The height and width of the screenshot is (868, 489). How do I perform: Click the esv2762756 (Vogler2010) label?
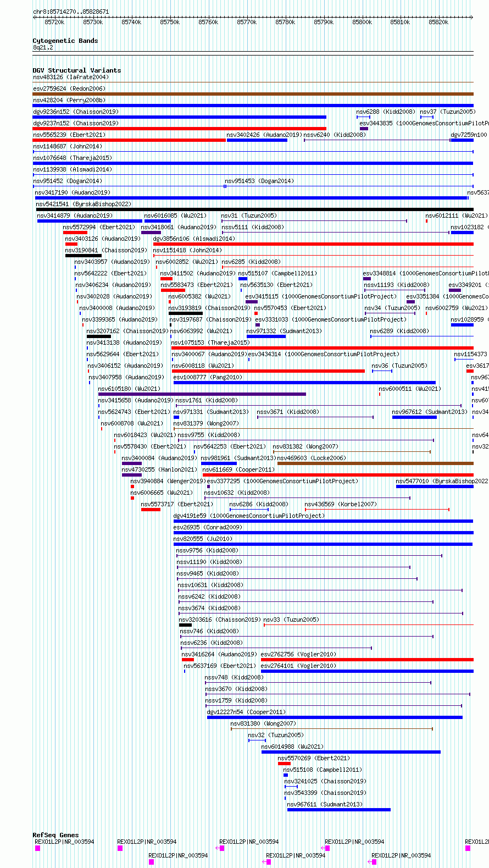pos(298,654)
